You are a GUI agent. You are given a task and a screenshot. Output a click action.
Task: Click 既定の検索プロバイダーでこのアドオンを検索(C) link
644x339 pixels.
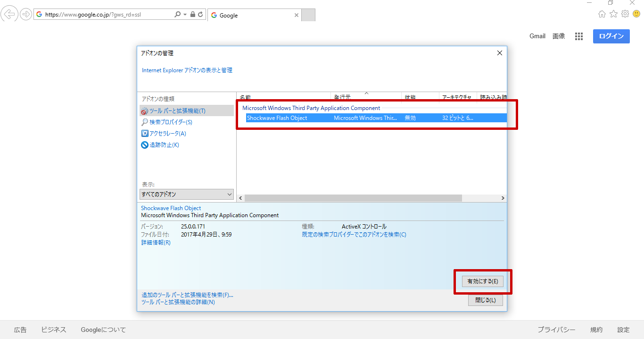354,235
